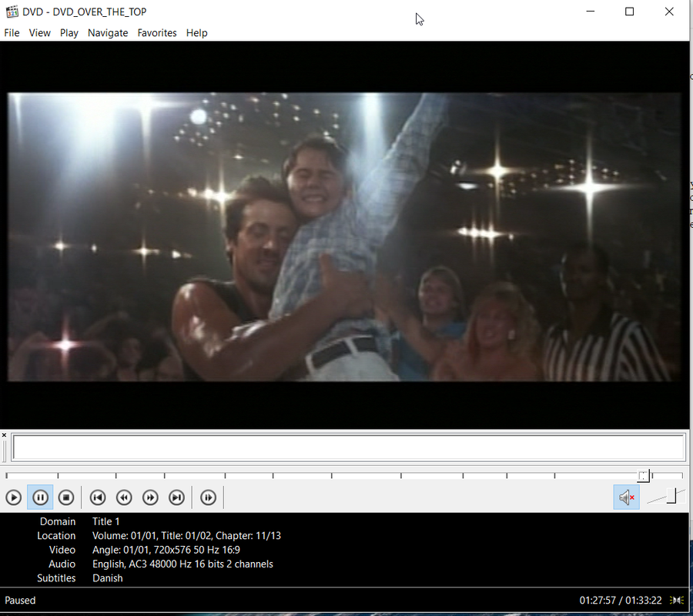Step forward one frame

(208, 497)
